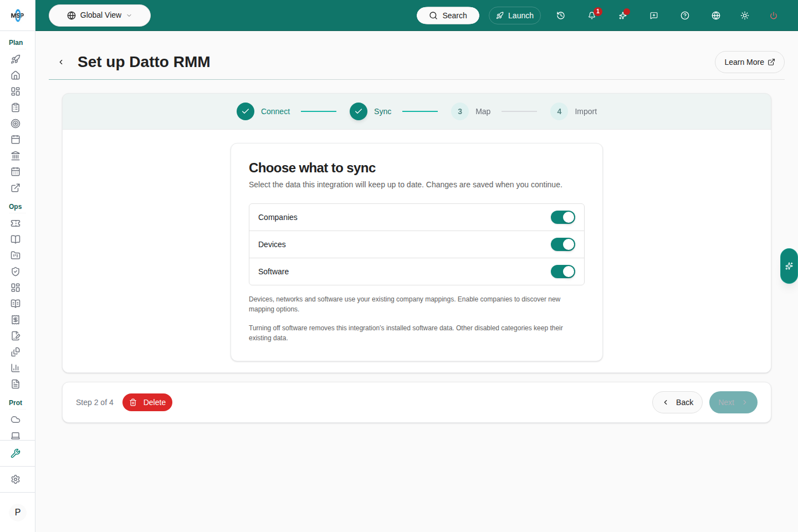Open the shield check icon in sidebar
This screenshot has width=798, height=532.
pos(16,272)
